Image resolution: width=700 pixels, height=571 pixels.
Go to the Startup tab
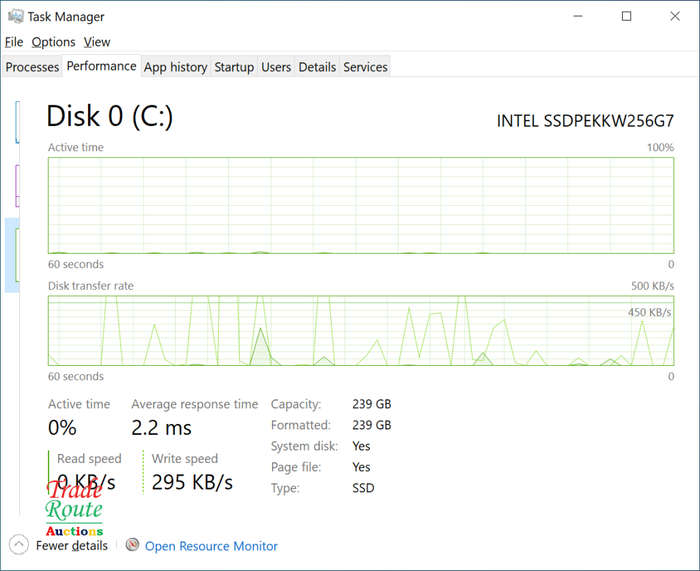[x=234, y=67]
